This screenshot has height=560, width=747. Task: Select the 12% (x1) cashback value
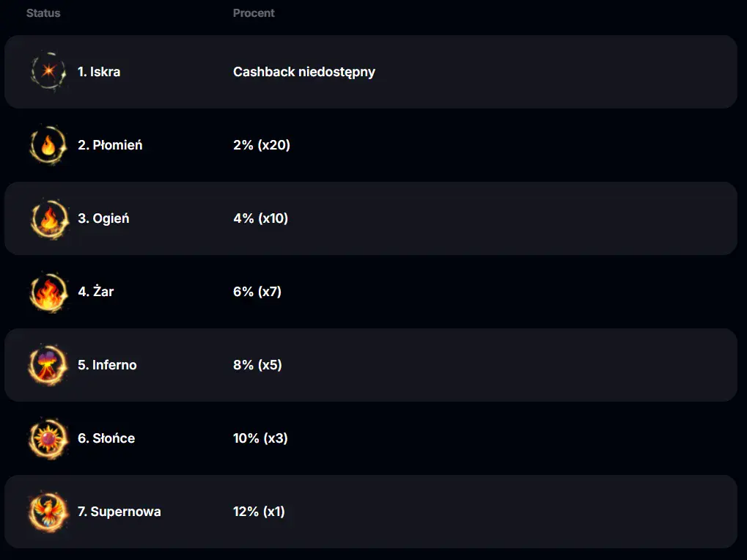[x=259, y=512]
